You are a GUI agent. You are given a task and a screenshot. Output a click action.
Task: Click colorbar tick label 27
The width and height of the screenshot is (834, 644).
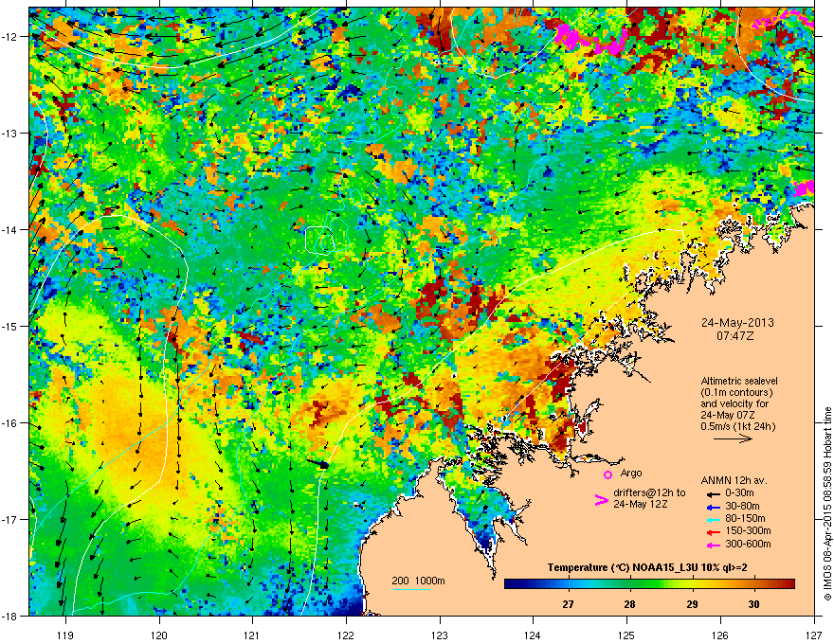(x=568, y=604)
